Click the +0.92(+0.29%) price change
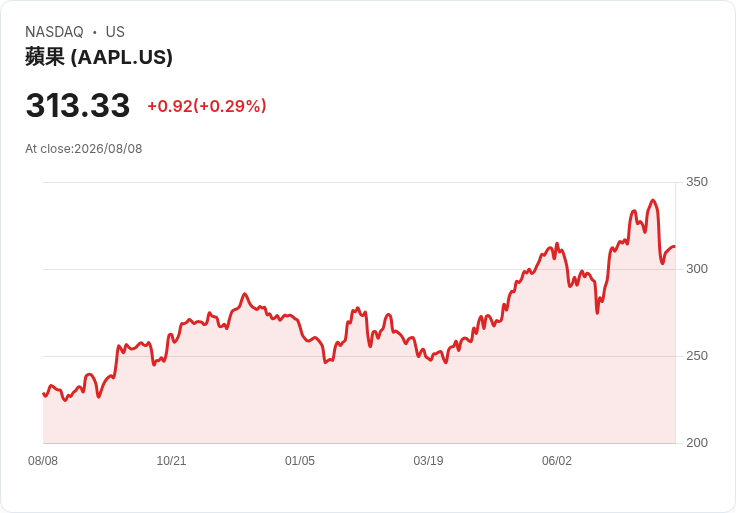The width and height of the screenshot is (736, 513). 207,106
